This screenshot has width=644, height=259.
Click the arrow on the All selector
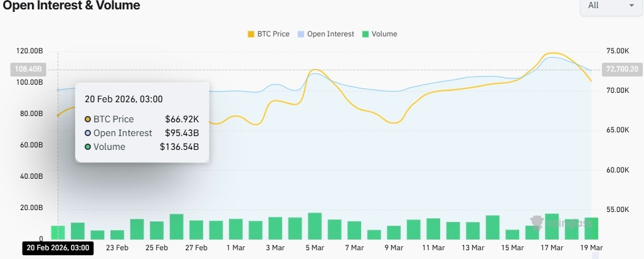pyautogui.click(x=631, y=6)
